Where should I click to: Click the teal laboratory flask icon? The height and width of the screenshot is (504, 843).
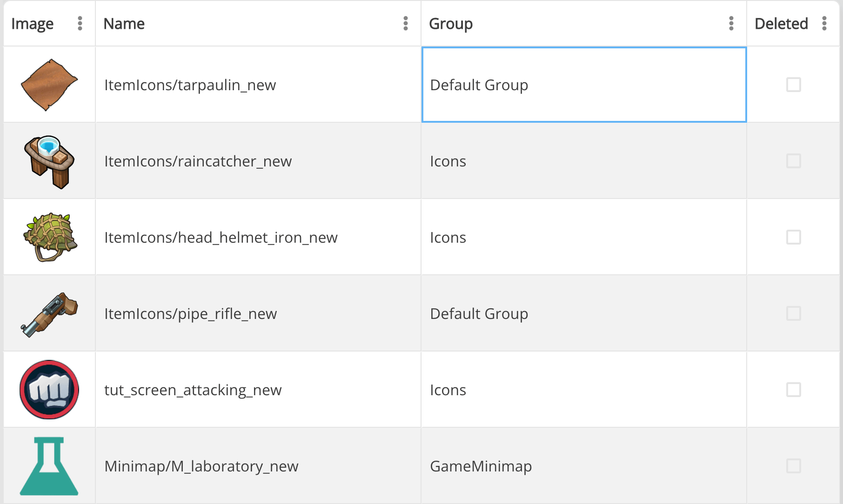[x=49, y=466]
